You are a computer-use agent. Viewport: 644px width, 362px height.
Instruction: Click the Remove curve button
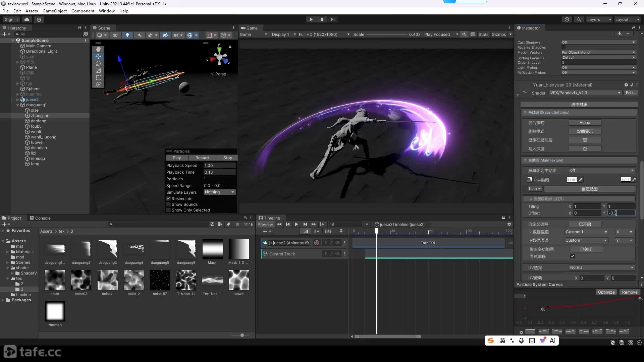point(630,292)
